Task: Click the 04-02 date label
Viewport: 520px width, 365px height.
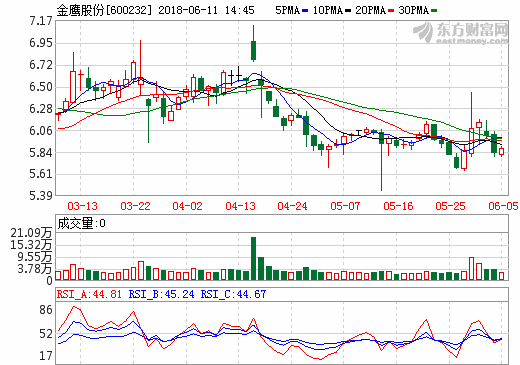Action: coord(187,206)
